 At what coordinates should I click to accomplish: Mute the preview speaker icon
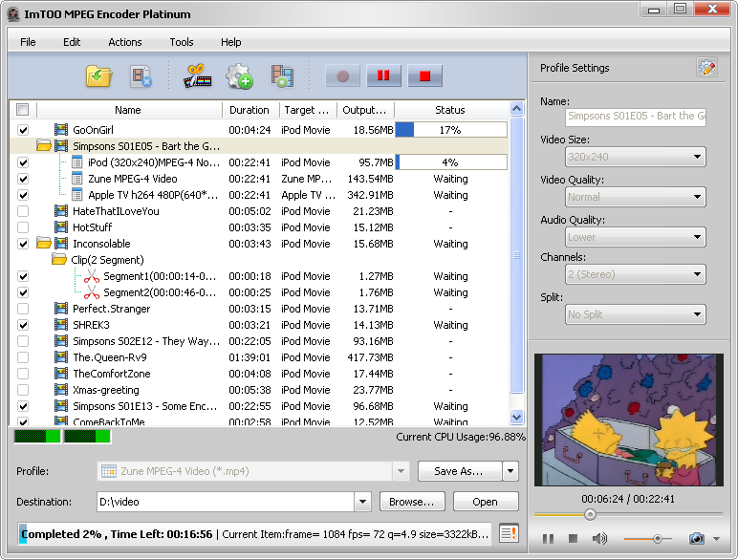599,538
